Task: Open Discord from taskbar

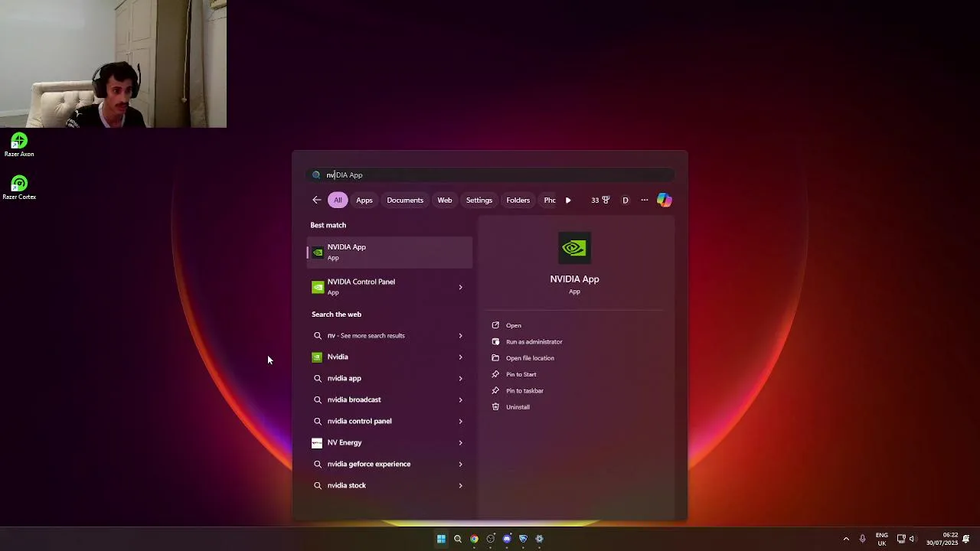Action: [x=507, y=539]
